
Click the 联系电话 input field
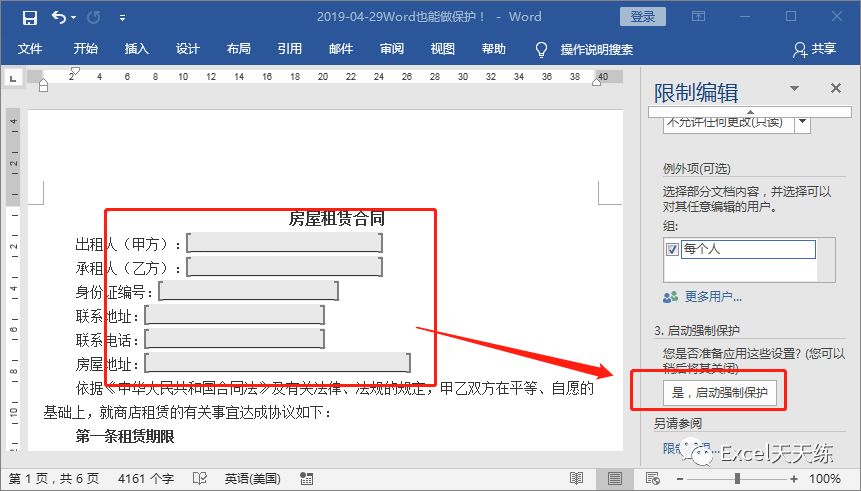234,339
